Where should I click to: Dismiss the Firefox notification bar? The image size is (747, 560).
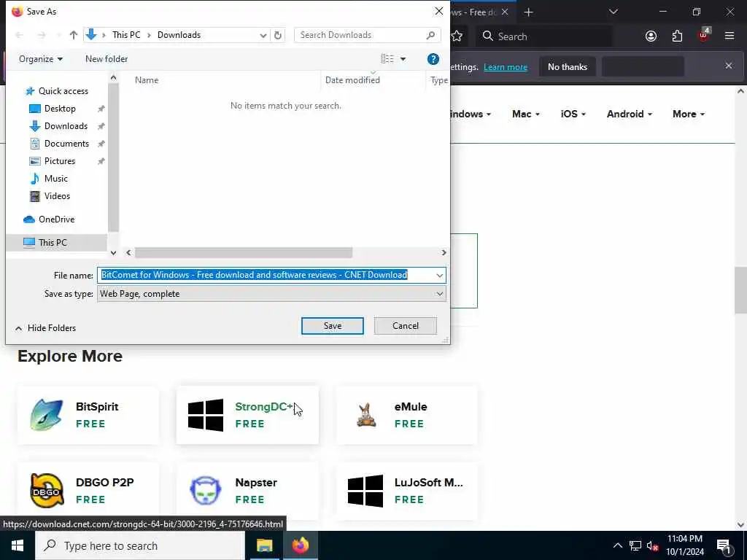coord(729,66)
